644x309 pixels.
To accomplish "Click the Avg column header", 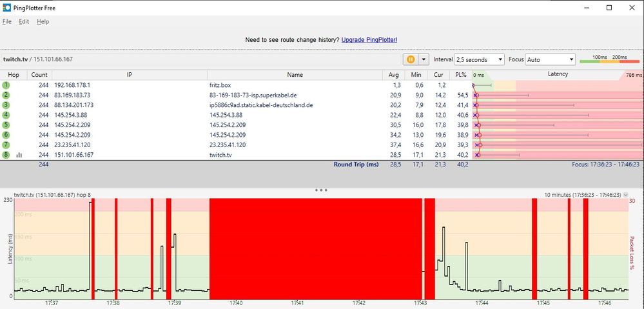I will [393, 75].
